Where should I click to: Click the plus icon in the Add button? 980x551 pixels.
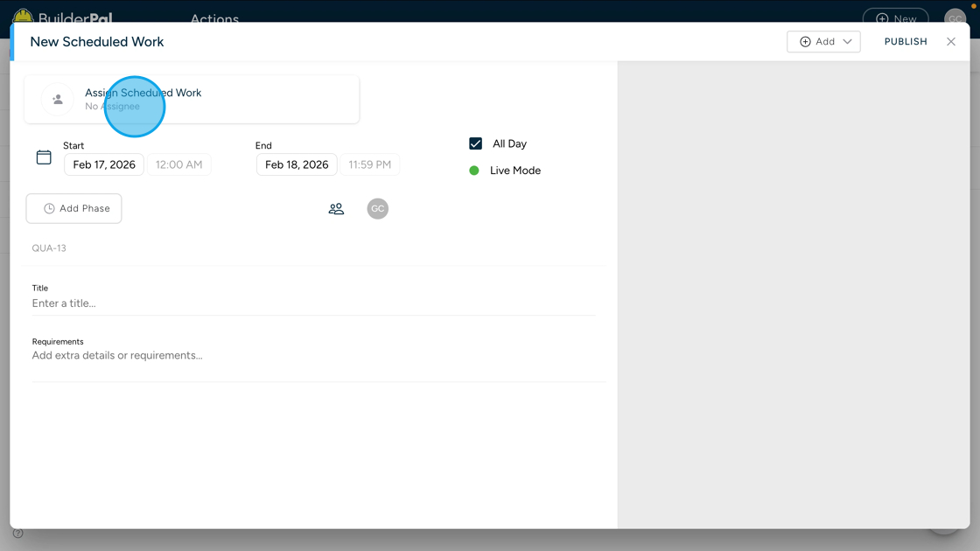coord(803,41)
